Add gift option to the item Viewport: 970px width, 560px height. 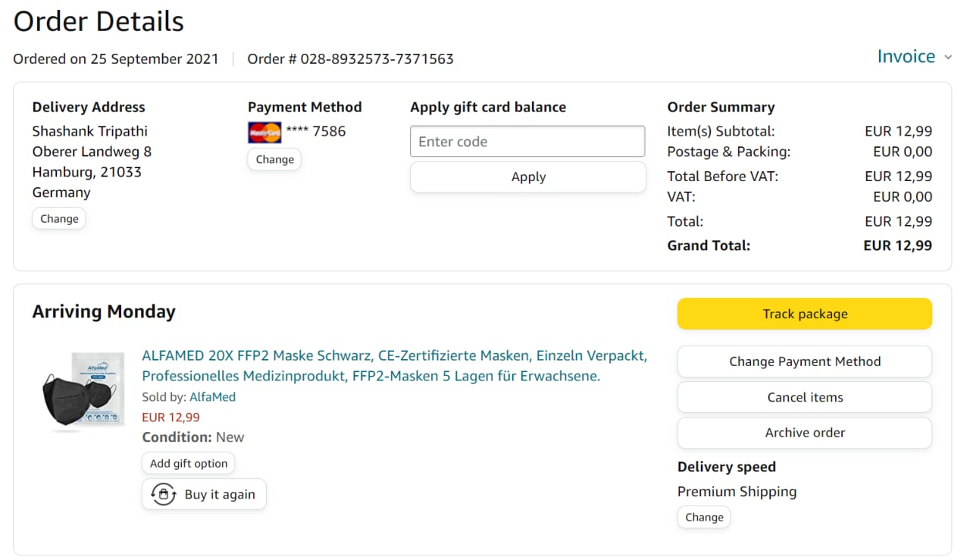(189, 463)
